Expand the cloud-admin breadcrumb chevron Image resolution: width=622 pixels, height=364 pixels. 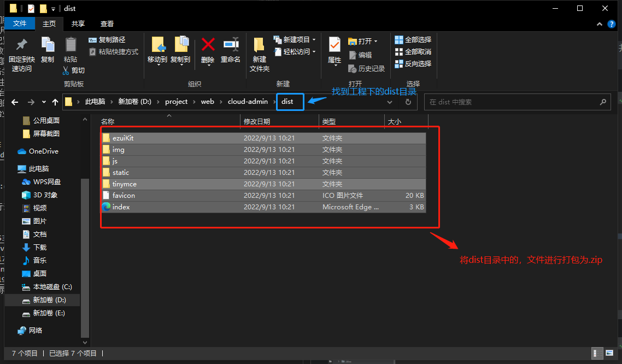point(274,102)
